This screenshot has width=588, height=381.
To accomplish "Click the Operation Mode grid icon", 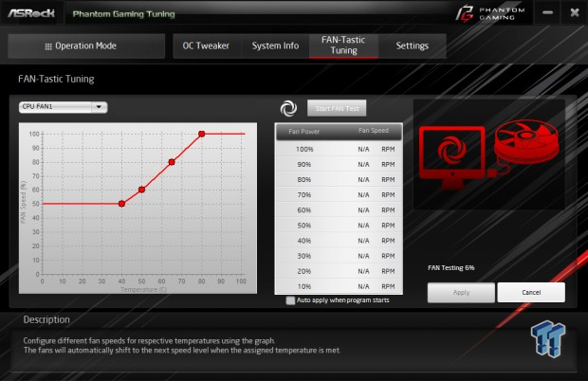I will click(48, 46).
